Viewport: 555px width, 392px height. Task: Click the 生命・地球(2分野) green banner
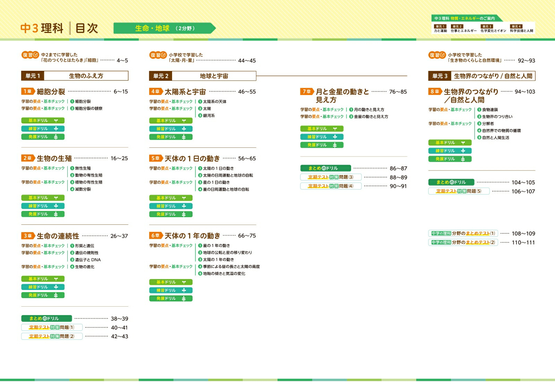coord(164,28)
